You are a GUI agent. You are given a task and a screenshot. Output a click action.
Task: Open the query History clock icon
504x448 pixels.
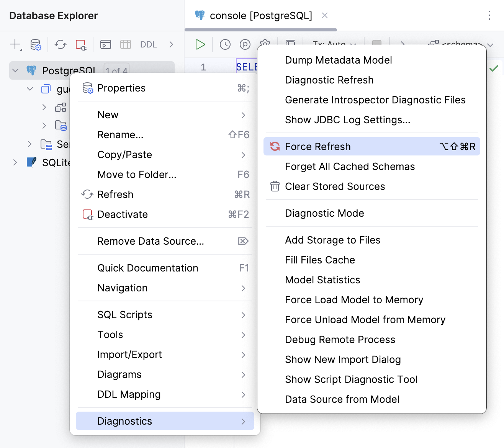point(225,44)
